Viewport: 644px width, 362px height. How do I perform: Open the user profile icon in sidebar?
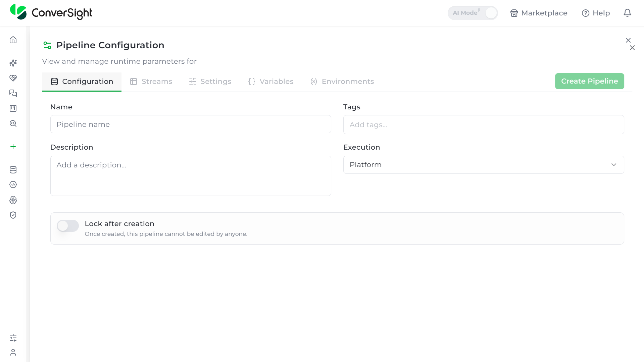[13, 352]
